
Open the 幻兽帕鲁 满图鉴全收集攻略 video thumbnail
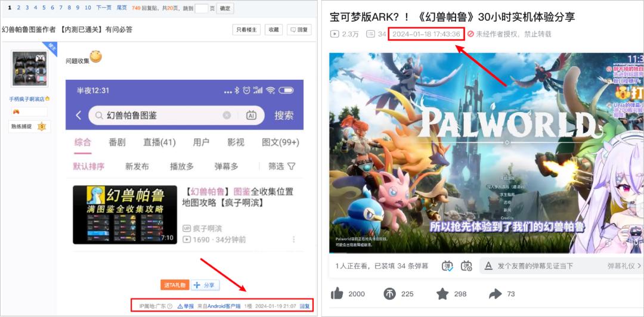click(x=125, y=215)
